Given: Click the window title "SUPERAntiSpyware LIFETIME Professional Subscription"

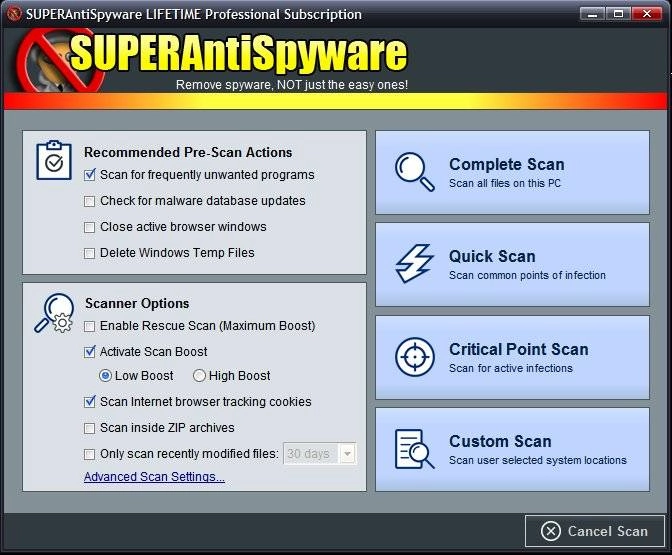Looking at the screenshot, I should point(194,14).
